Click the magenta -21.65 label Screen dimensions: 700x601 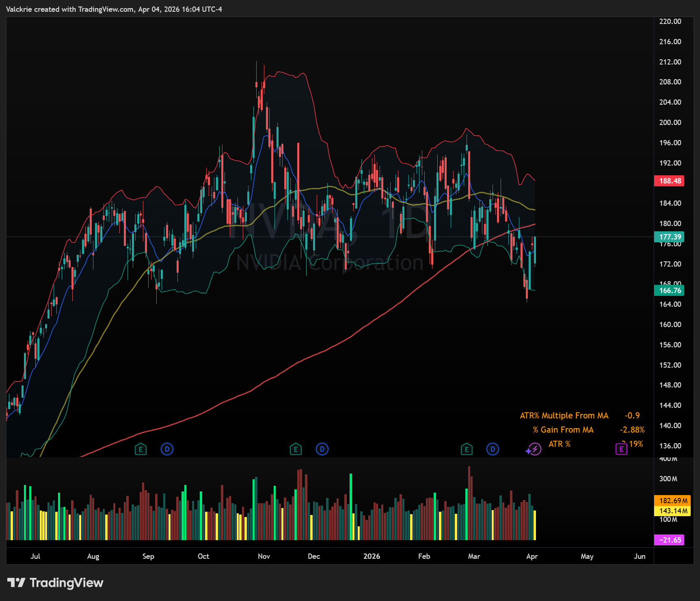669,540
